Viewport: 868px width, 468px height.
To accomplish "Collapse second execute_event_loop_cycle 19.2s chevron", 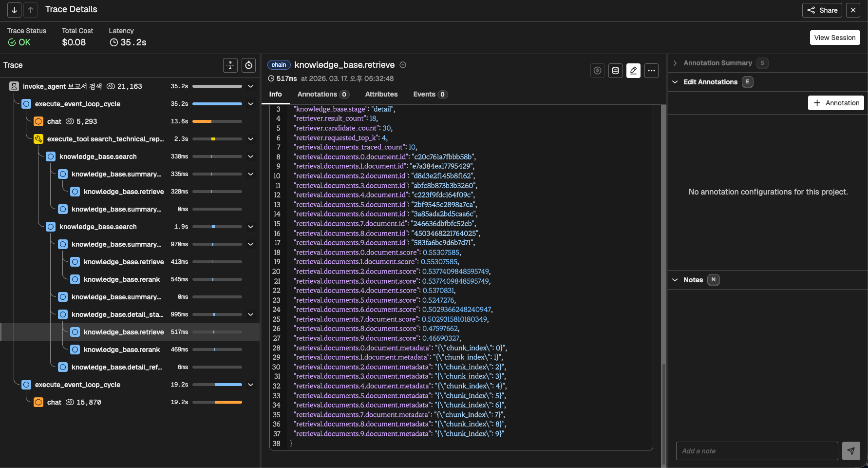I will (250, 385).
